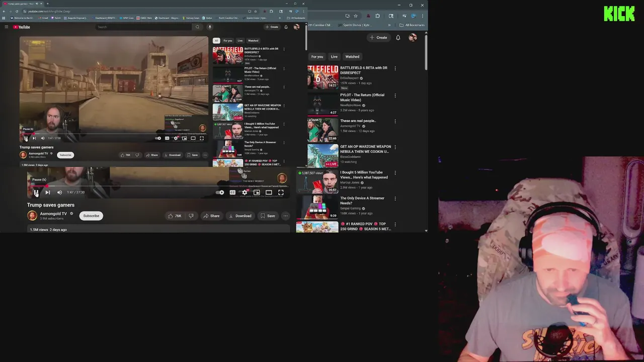Open account avatar in enlarged right view
The height and width of the screenshot is (362, 644).
pos(413,38)
